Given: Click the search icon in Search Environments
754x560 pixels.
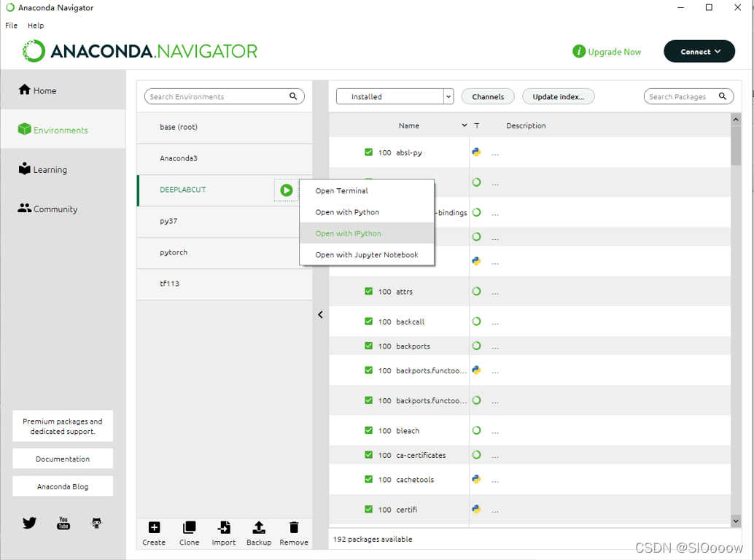Looking at the screenshot, I should tap(293, 96).
